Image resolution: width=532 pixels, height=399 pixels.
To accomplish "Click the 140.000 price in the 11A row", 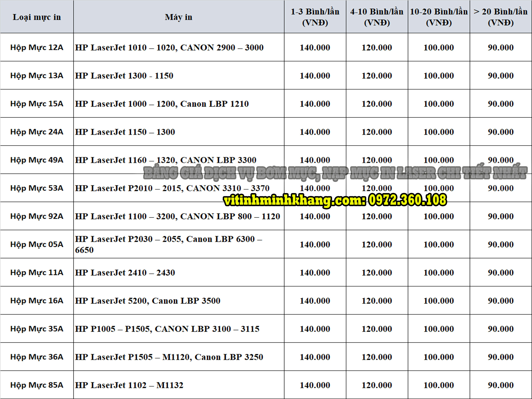I will point(315,272).
